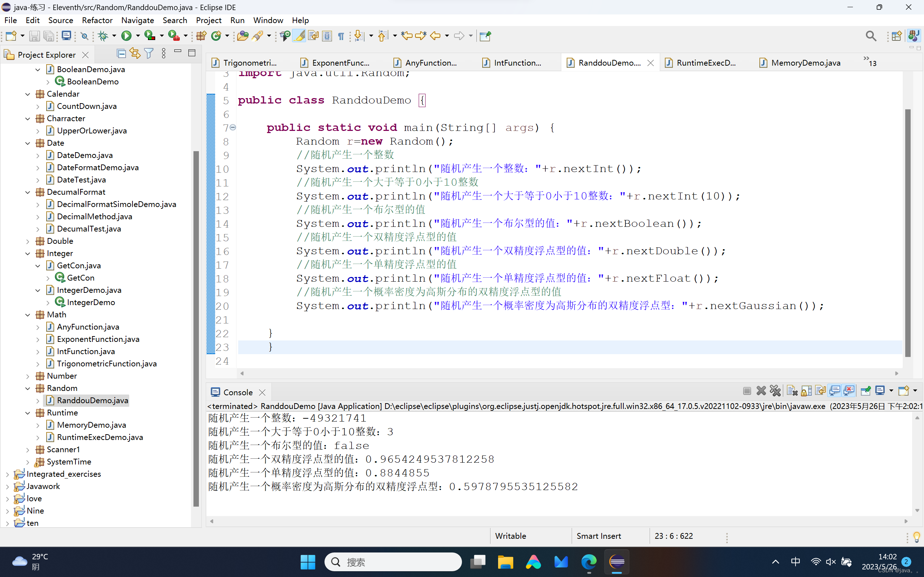The width and height of the screenshot is (924, 577).
Task: Show hidden editor tabs list (13)
Action: point(869,61)
